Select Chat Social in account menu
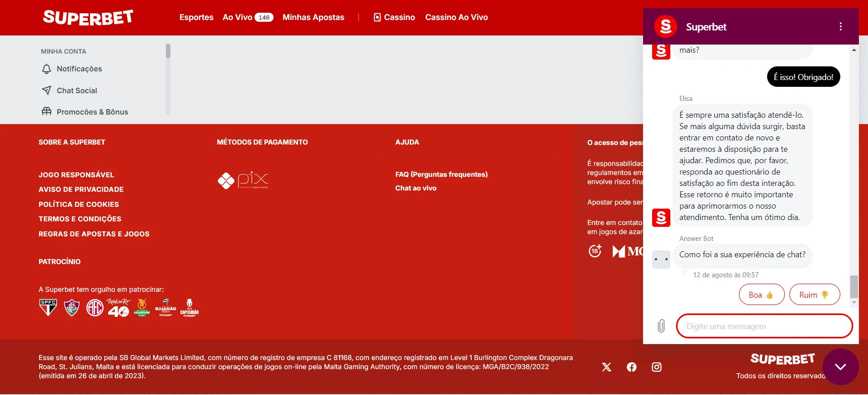Viewport: 868px width, 395px height. tap(77, 90)
